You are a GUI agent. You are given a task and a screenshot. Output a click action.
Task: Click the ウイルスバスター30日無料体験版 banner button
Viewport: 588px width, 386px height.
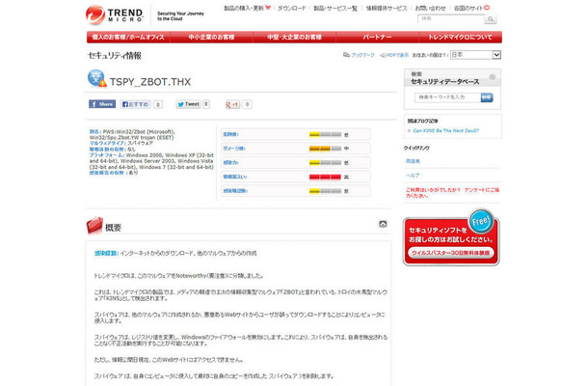(x=451, y=253)
